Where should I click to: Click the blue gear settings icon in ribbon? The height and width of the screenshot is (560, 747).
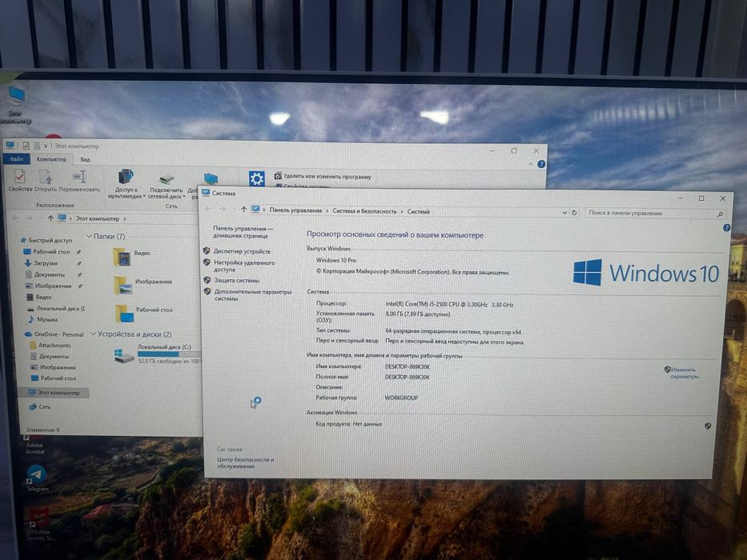pos(256,179)
